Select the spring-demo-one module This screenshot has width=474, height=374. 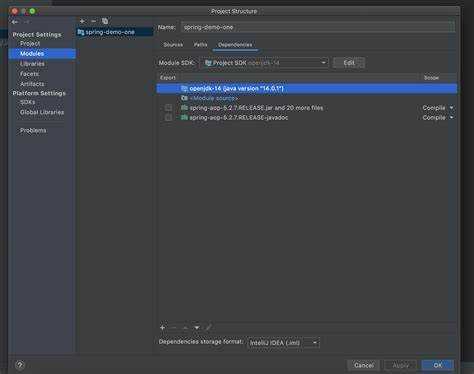[115, 32]
